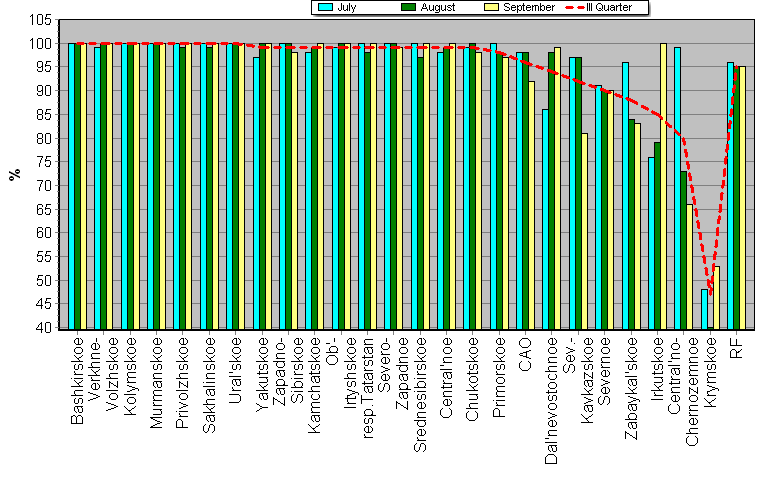Click the Krymskoe September yellow bar

pos(717,298)
